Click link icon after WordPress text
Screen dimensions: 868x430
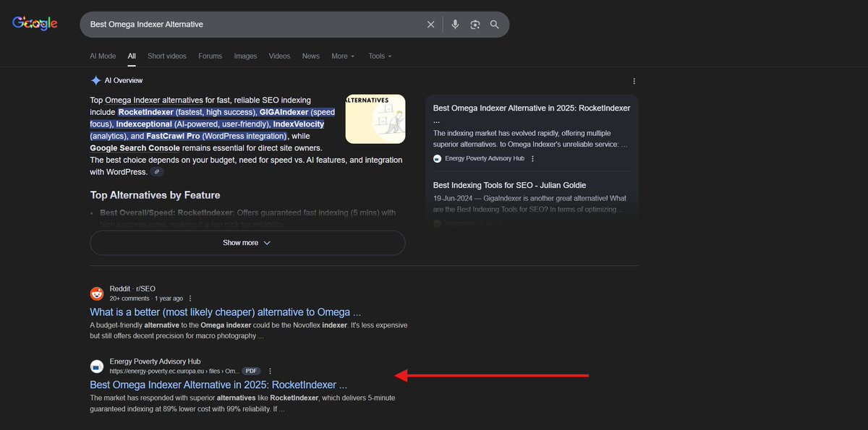pyautogui.click(x=157, y=172)
